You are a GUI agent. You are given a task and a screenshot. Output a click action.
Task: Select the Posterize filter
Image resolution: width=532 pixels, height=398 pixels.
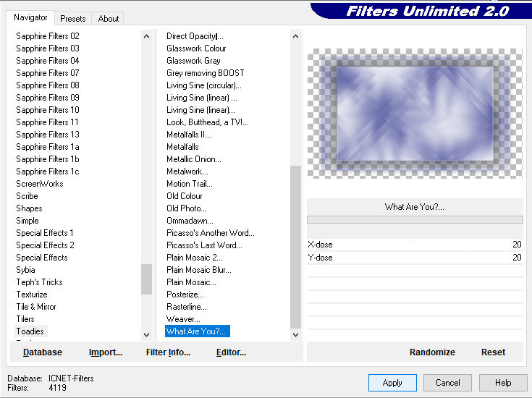point(185,295)
